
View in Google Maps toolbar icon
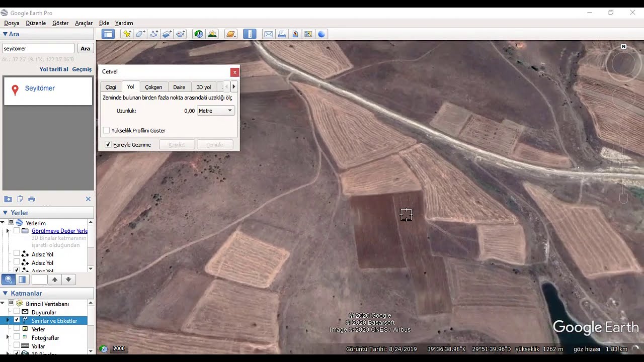coord(308,34)
